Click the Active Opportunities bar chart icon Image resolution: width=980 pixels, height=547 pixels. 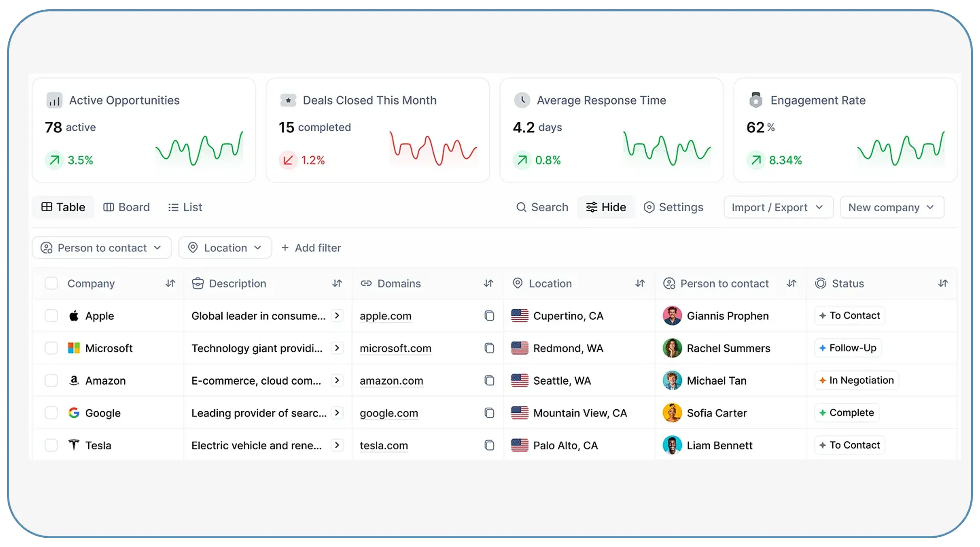[x=54, y=101]
